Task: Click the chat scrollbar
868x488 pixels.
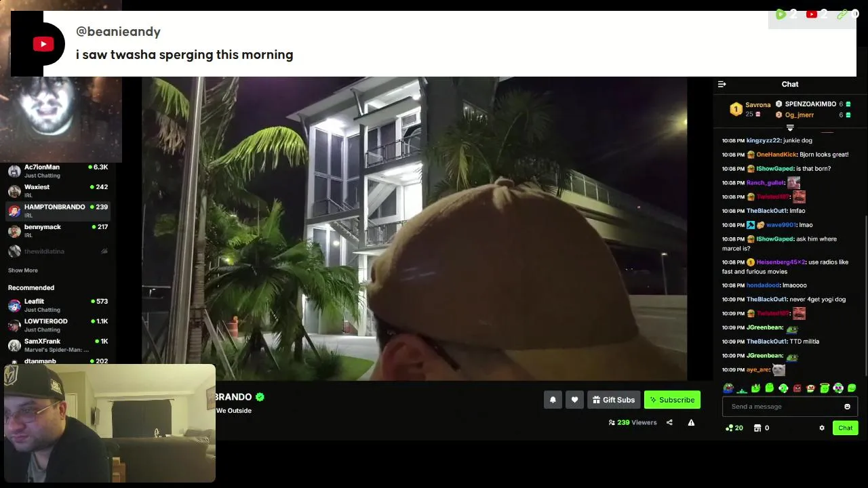Action: (x=866, y=295)
